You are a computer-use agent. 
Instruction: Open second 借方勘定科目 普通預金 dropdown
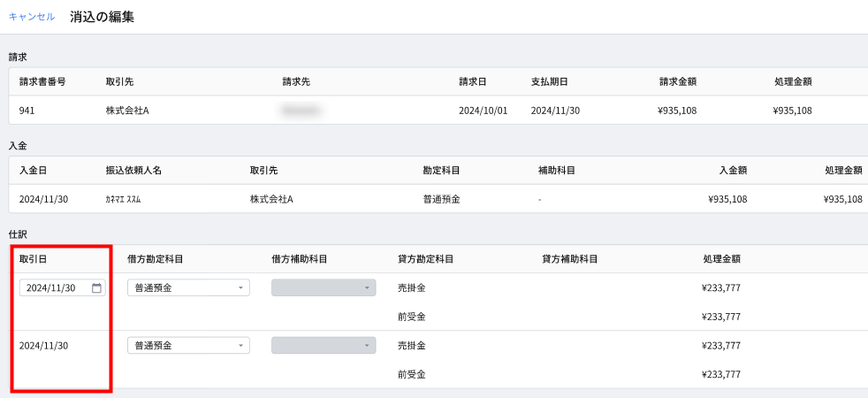(x=189, y=346)
